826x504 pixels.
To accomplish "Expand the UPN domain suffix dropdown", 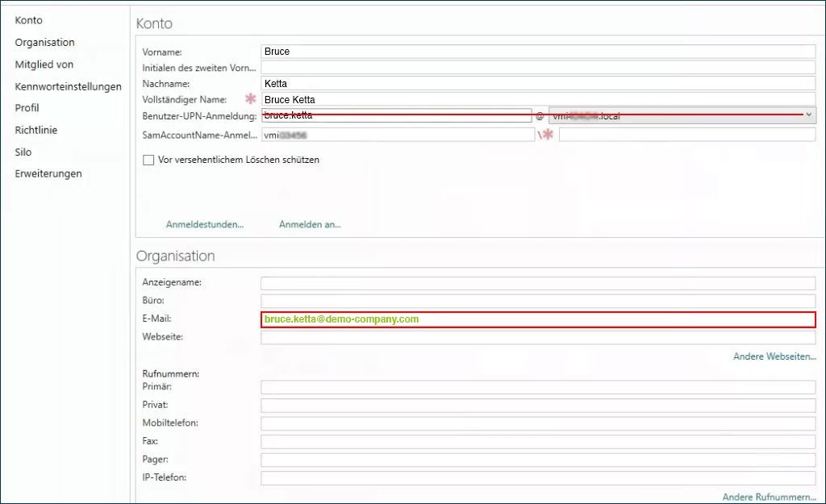I will point(808,116).
